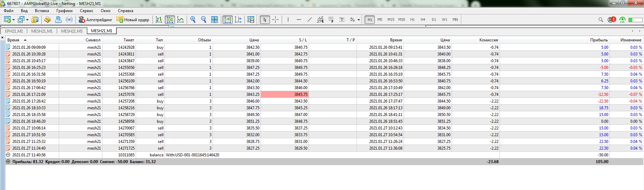Open the Файл menu

[9, 11]
